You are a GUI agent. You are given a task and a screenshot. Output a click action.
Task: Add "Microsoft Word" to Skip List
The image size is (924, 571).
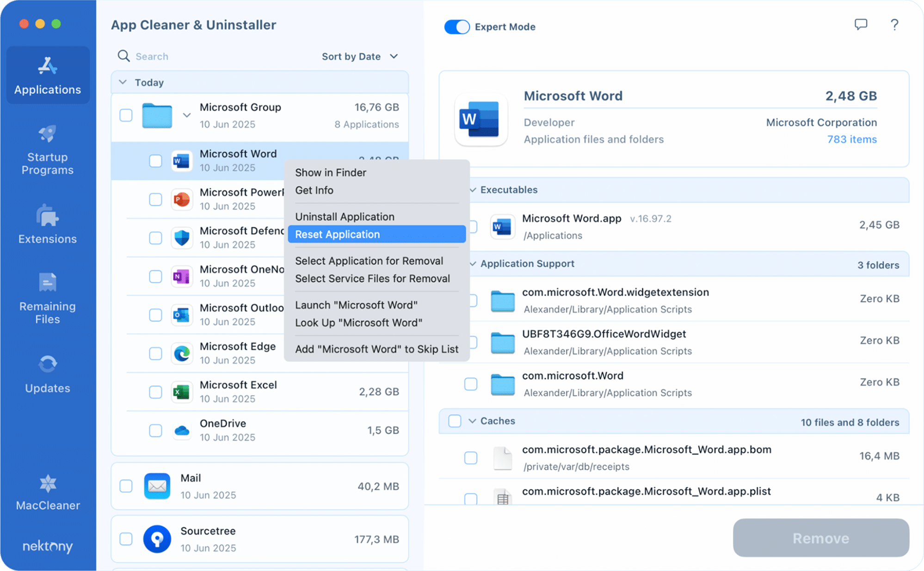pyautogui.click(x=376, y=349)
